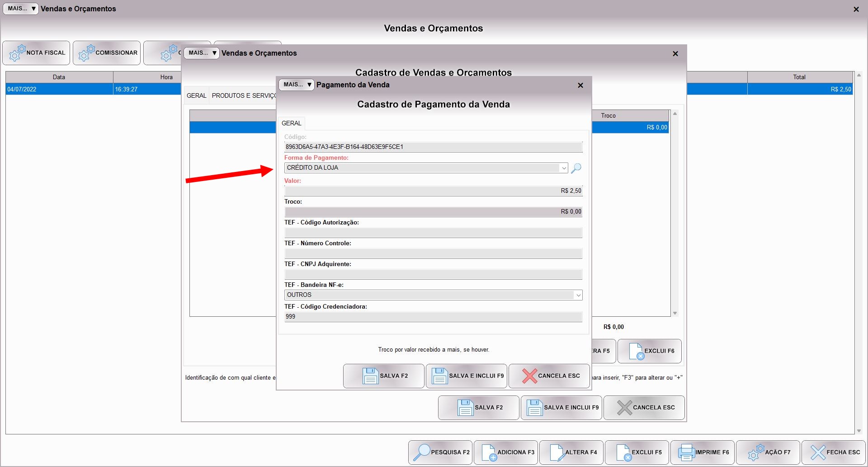Click Exclui F6 in payments list
868x467 pixels.
(650, 351)
